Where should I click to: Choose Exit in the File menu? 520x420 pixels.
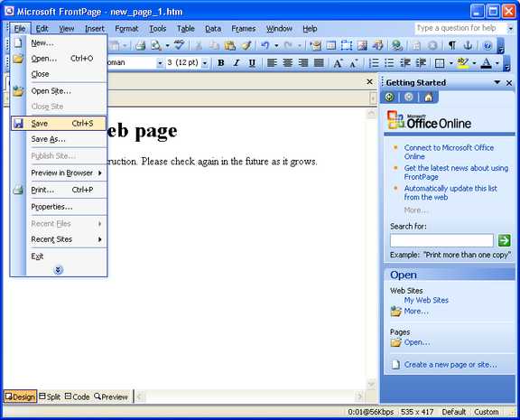pos(59,257)
